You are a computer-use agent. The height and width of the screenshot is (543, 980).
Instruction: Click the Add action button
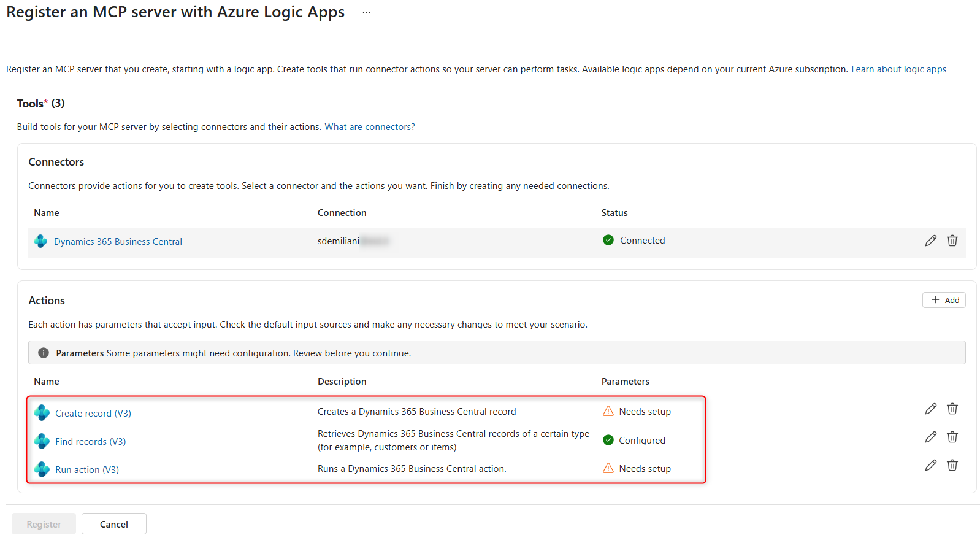[x=944, y=300]
